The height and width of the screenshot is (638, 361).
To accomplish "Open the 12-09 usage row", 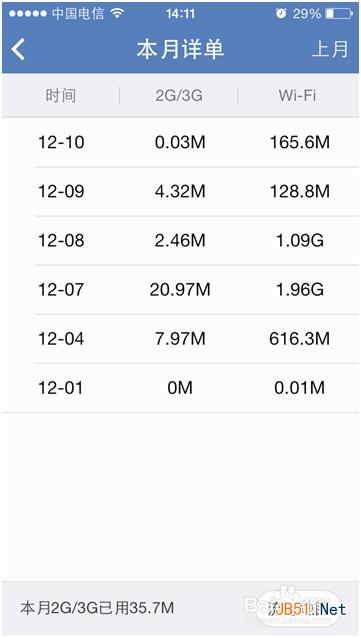I will click(180, 192).
